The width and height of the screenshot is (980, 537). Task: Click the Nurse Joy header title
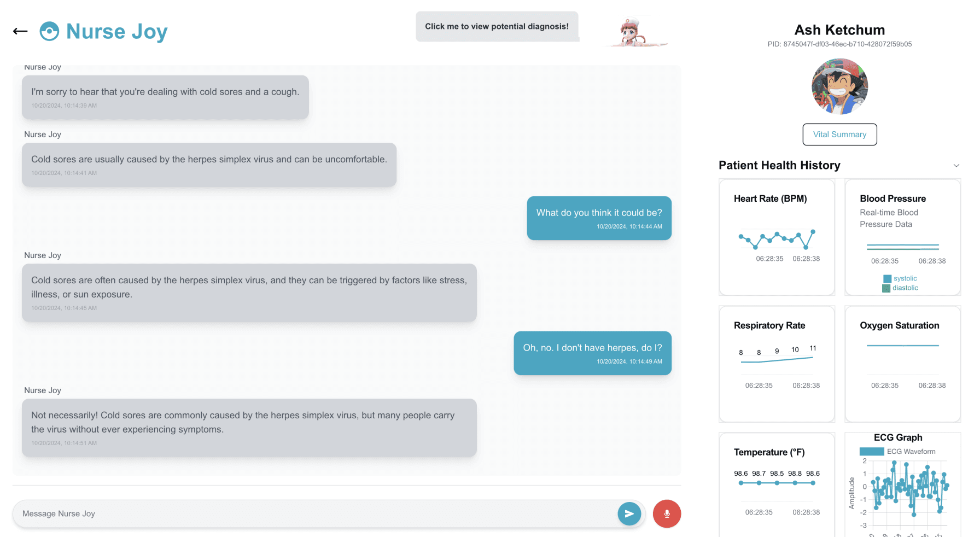pos(116,31)
